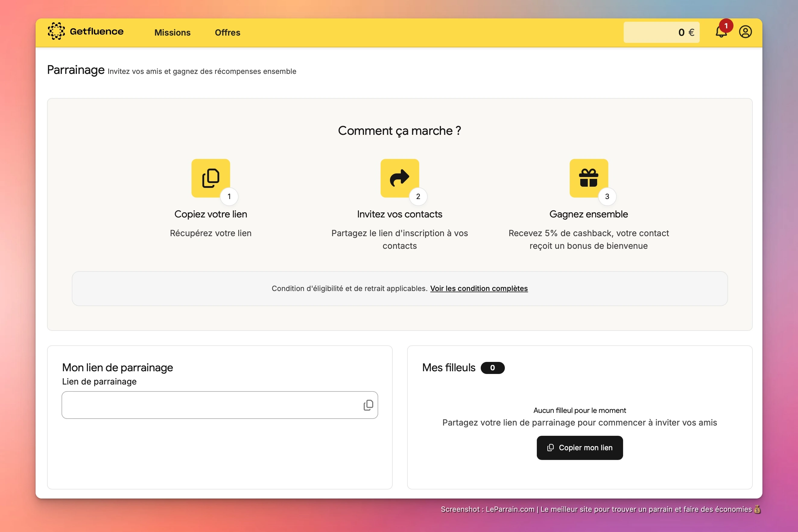Click the notification count badge showing 1

[x=726, y=25]
